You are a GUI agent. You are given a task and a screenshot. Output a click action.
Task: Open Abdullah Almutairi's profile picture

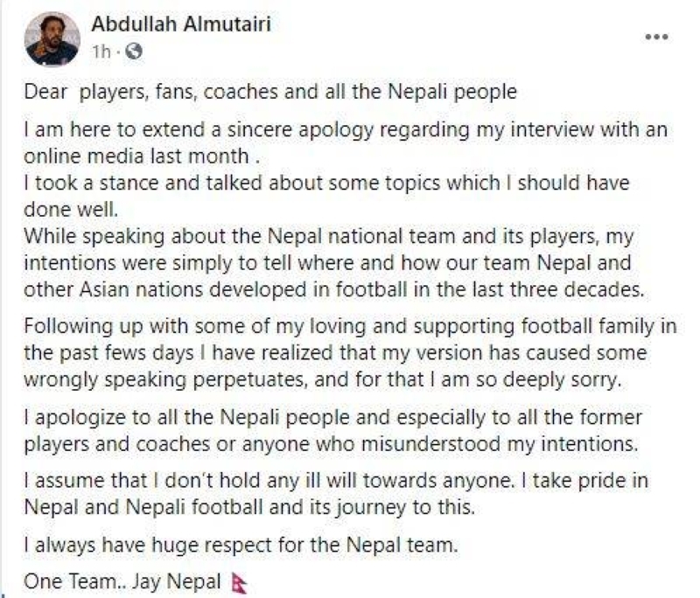[x=52, y=39]
